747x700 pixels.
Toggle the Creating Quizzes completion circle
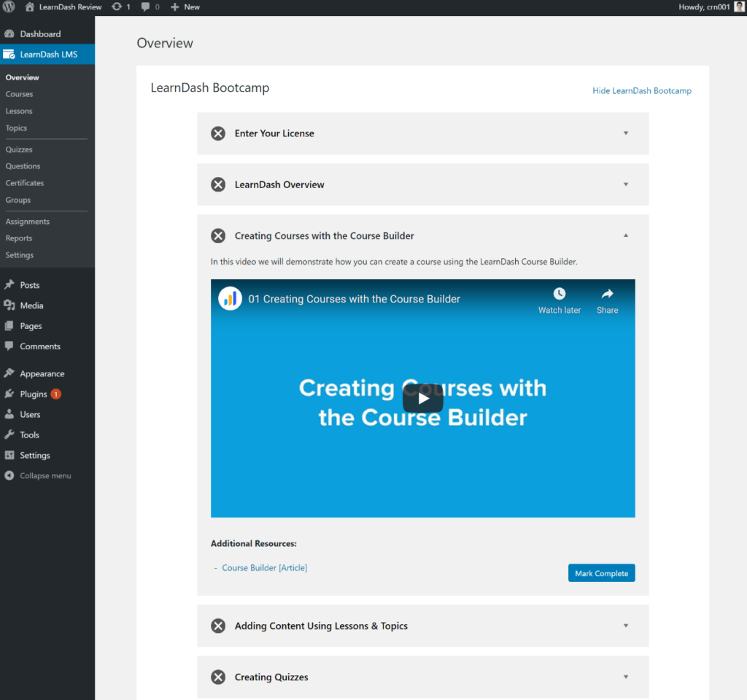(218, 677)
